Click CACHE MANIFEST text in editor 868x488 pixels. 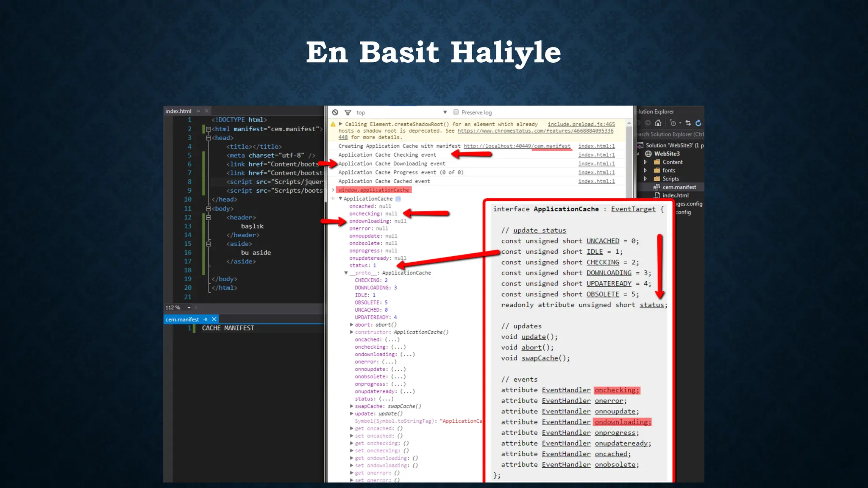coord(228,328)
